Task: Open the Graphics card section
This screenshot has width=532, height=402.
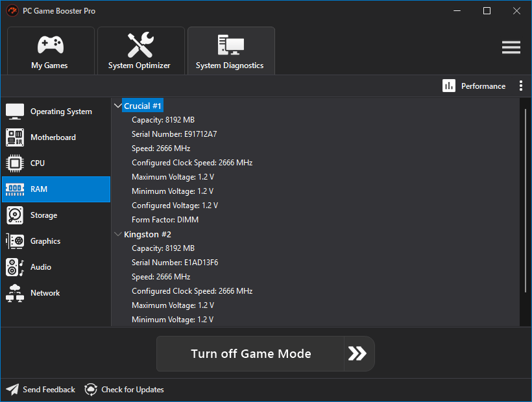Action: (56, 241)
